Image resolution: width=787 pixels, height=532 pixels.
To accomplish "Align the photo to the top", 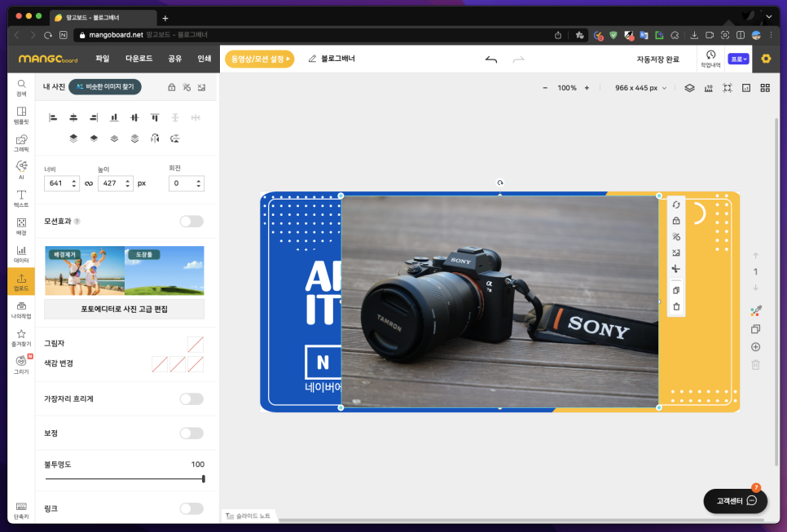I will (x=155, y=117).
